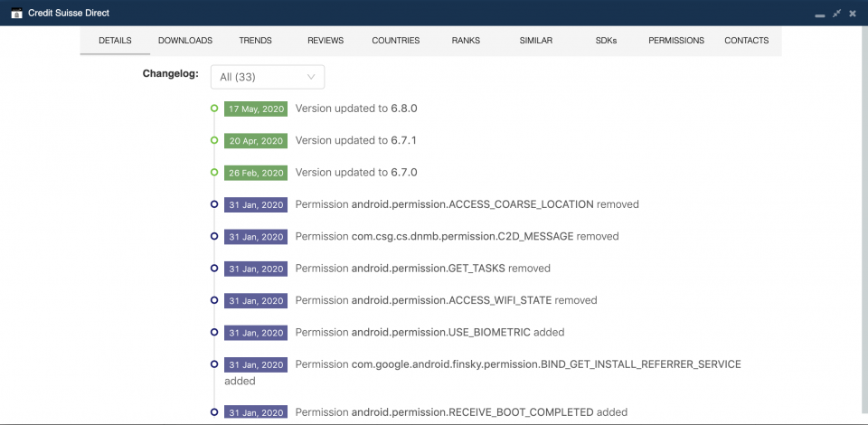Open the CONTACTS tab
The image size is (868, 425).
pyautogui.click(x=746, y=41)
